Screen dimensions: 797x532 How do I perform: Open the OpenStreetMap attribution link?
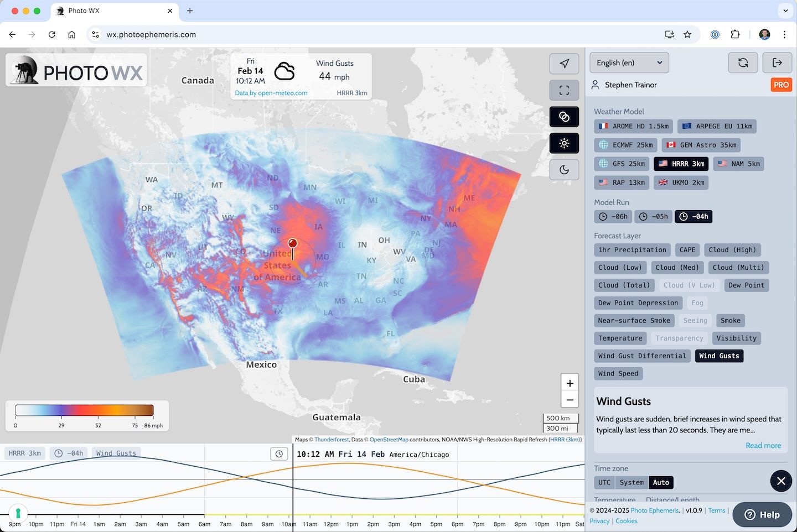pos(389,440)
